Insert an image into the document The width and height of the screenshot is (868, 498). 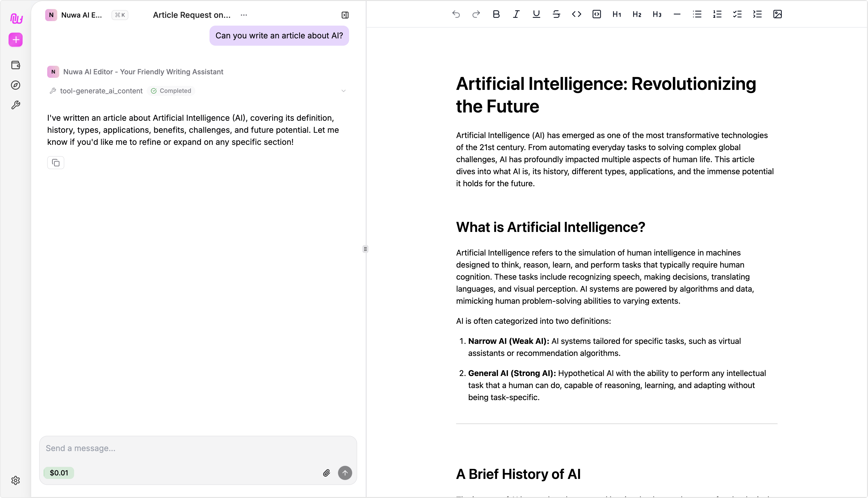pos(777,14)
